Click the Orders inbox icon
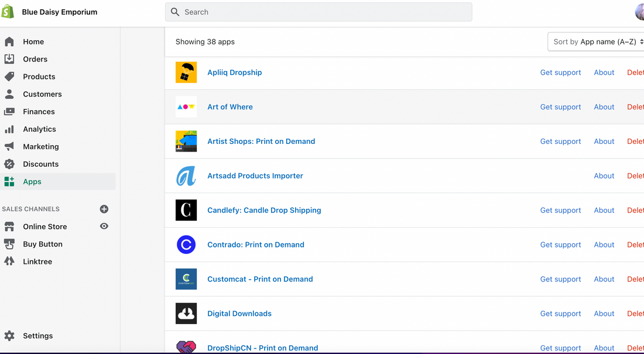This screenshot has width=644, height=354. [x=9, y=59]
